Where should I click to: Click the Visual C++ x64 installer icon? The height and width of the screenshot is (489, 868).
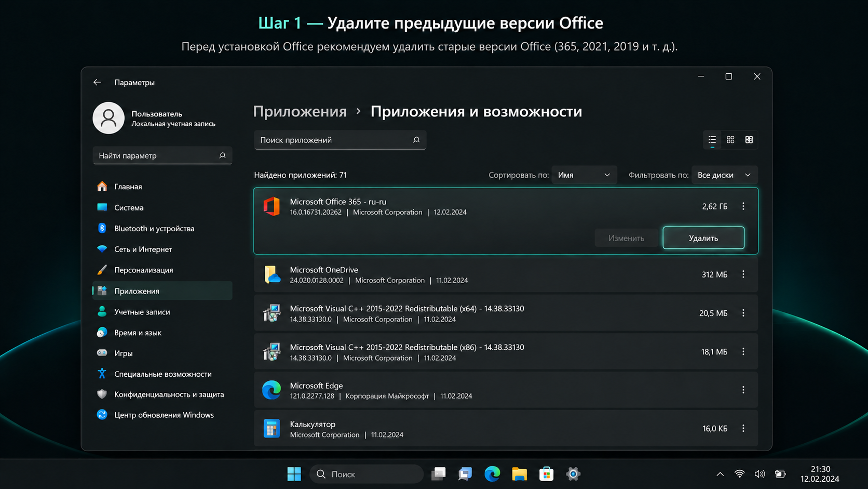tap(272, 313)
